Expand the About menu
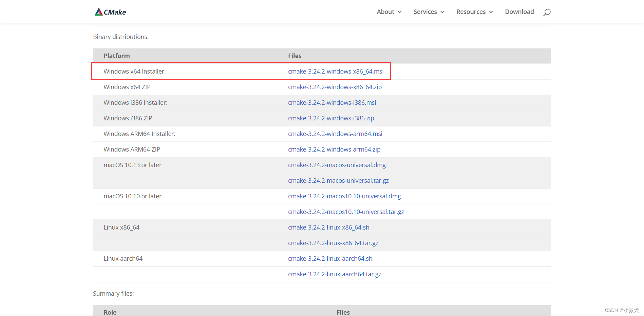This screenshot has width=644, height=316. click(x=389, y=12)
